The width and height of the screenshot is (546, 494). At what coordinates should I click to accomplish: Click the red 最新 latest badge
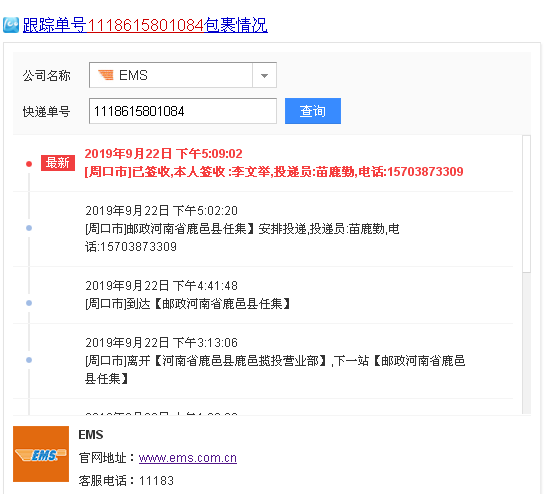tap(58, 163)
